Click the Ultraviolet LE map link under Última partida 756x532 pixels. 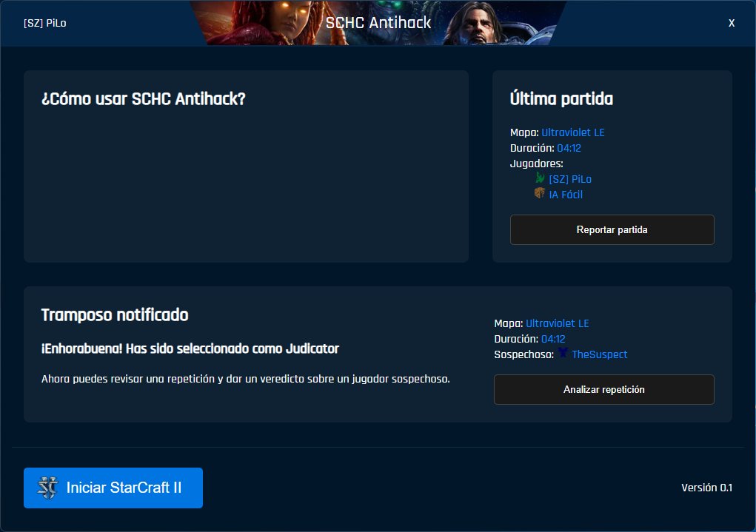(573, 132)
